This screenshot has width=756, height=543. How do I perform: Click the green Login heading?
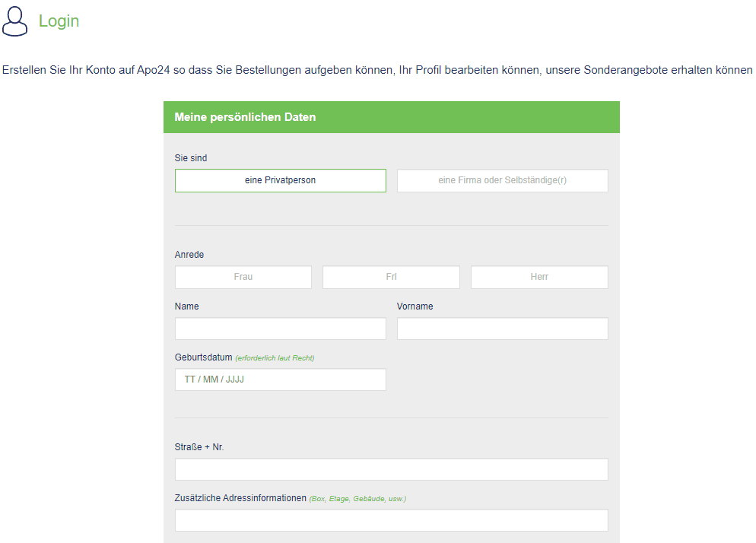click(x=59, y=21)
